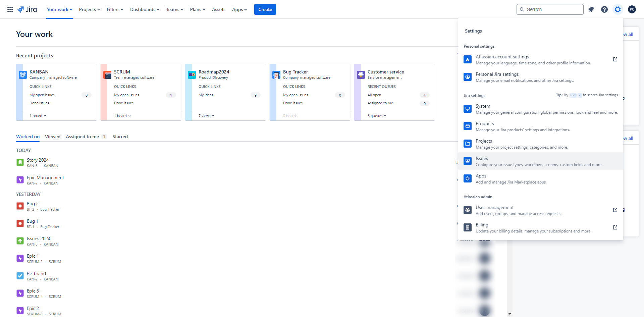The height and width of the screenshot is (317, 644).
Task: Expand the Dashboards dropdown
Action: (x=145, y=9)
